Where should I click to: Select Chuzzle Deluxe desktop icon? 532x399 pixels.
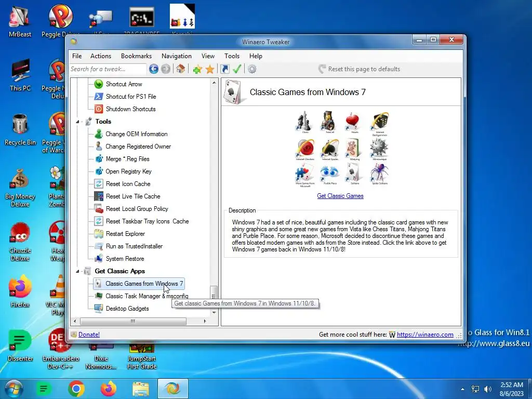click(20, 242)
